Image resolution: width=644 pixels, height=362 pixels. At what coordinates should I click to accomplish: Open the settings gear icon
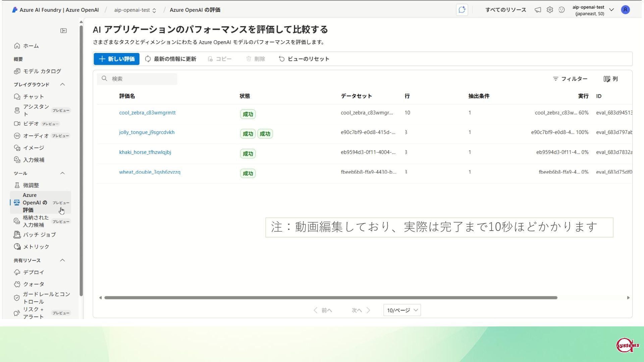tap(550, 10)
